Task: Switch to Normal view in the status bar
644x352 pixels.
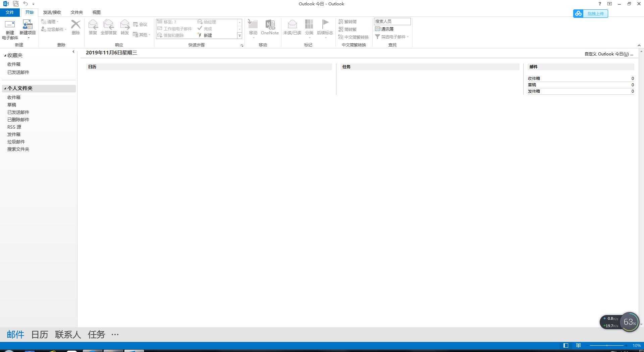Action: point(566,345)
